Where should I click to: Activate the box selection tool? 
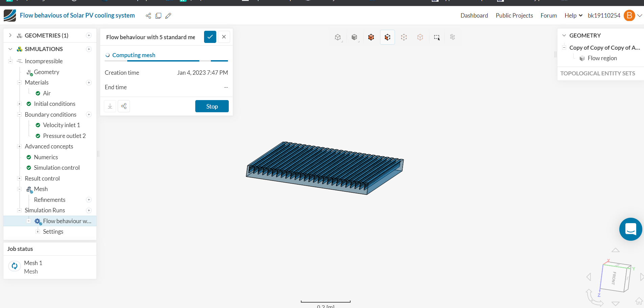pos(437,37)
